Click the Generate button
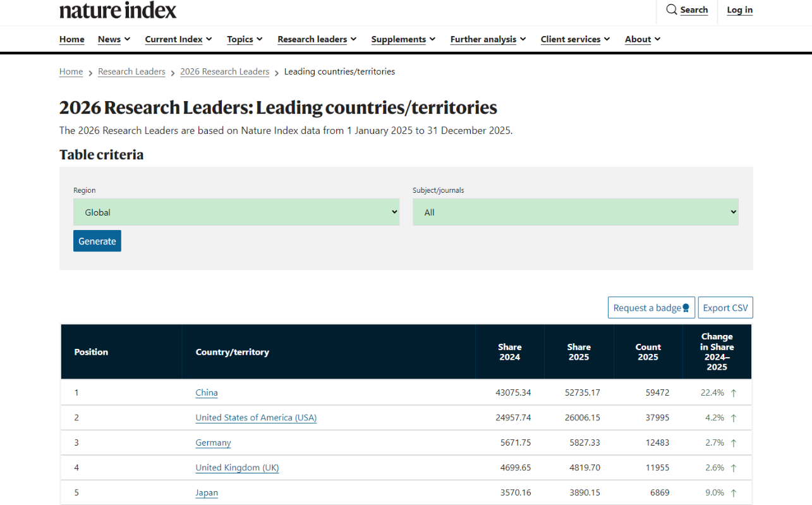This screenshot has height=505, width=812. coord(97,241)
